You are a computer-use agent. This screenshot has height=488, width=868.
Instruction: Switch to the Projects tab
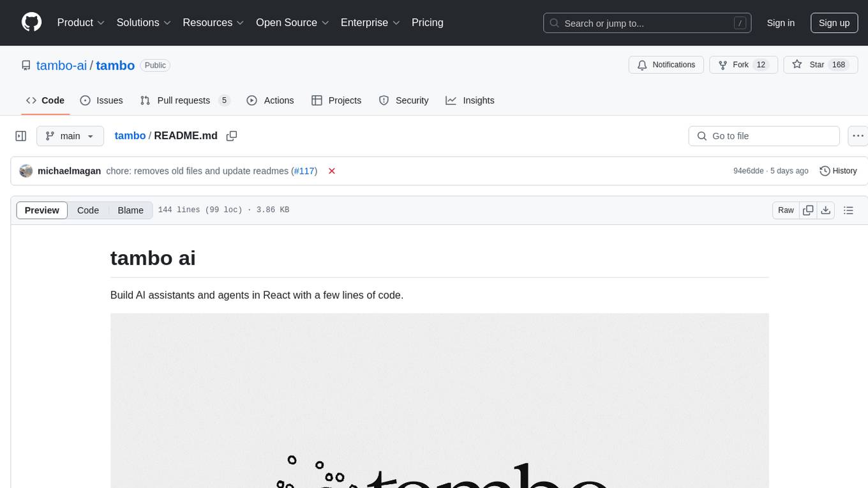click(336, 100)
